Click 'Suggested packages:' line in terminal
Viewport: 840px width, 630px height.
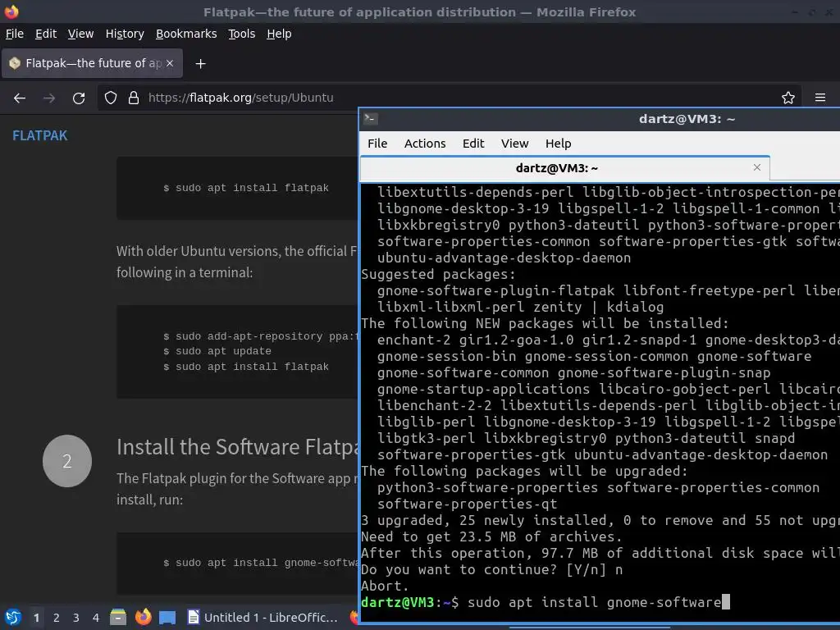[438, 274]
